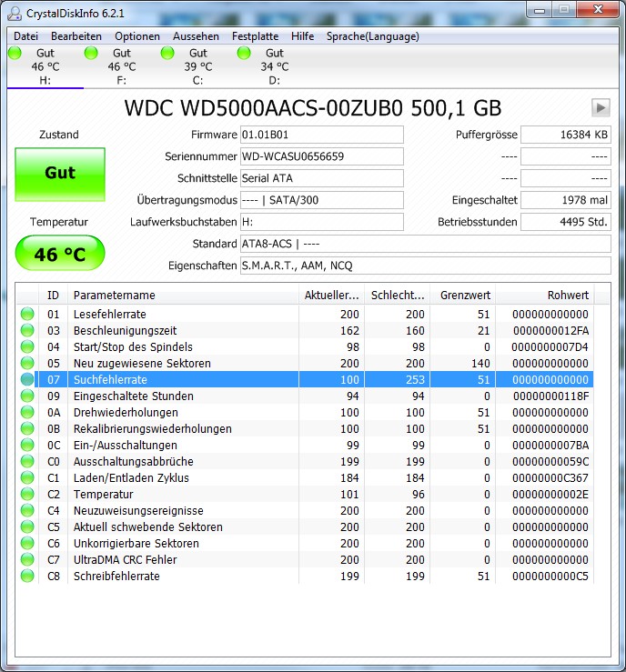The height and width of the screenshot is (672, 626).
Task: Click the Rohwert column header
Action: point(544,295)
